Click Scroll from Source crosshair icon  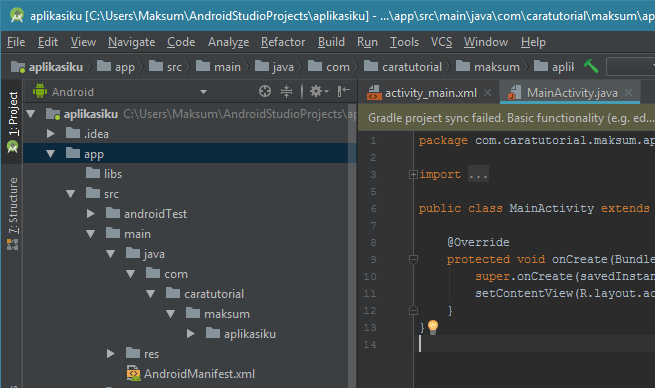coord(265,91)
